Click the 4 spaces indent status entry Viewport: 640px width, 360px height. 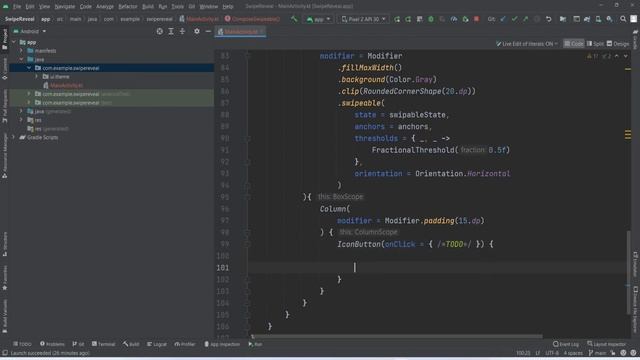[x=573, y=353]
